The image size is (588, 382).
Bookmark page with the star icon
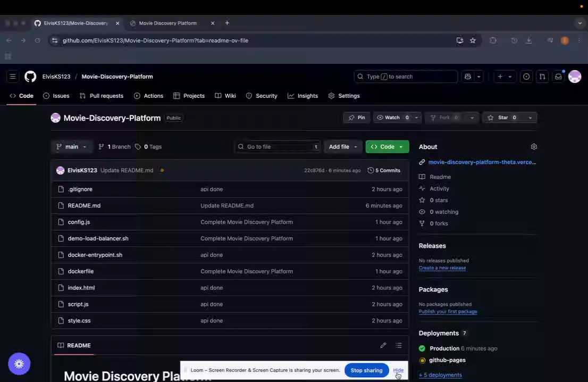tap(473, 40)
